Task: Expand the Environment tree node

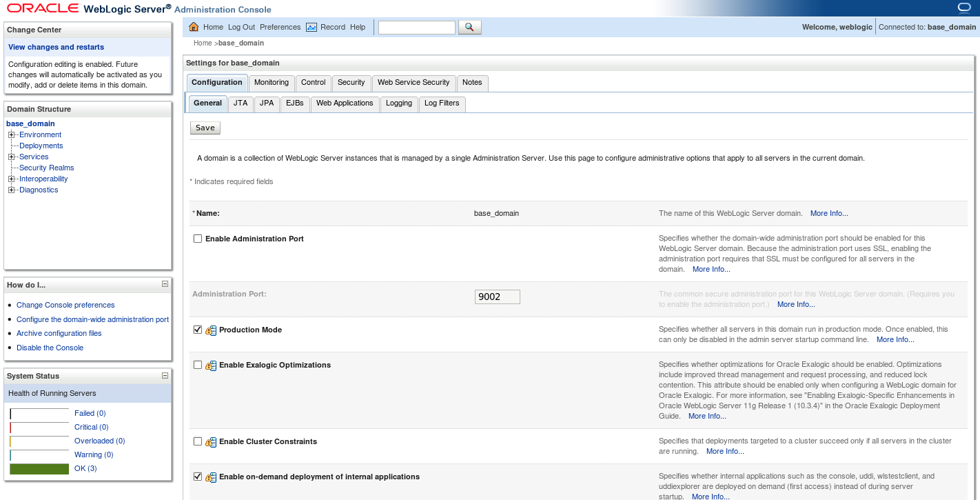Action: click(x=10, y=134)
